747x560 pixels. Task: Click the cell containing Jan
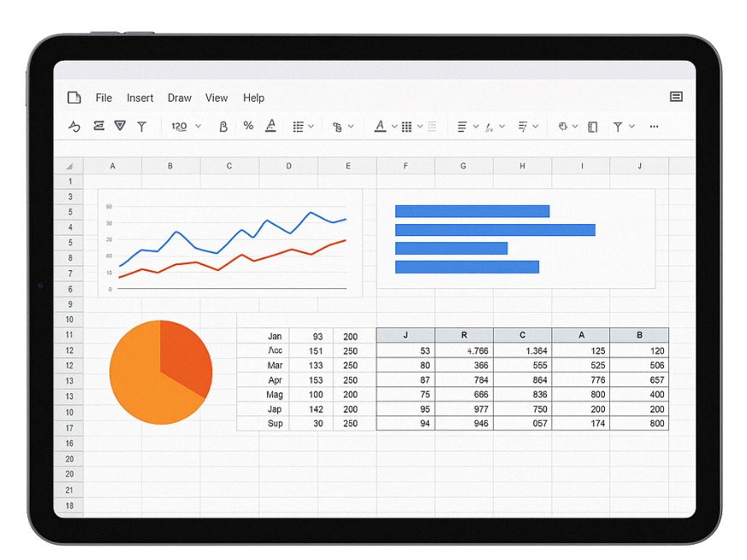click(275, 337)
